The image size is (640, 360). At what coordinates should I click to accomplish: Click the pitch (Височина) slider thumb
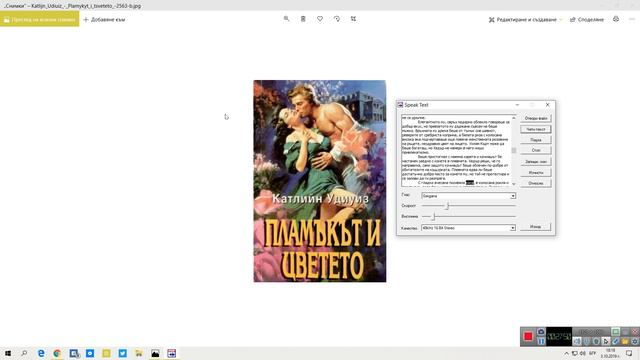point(434,216)
